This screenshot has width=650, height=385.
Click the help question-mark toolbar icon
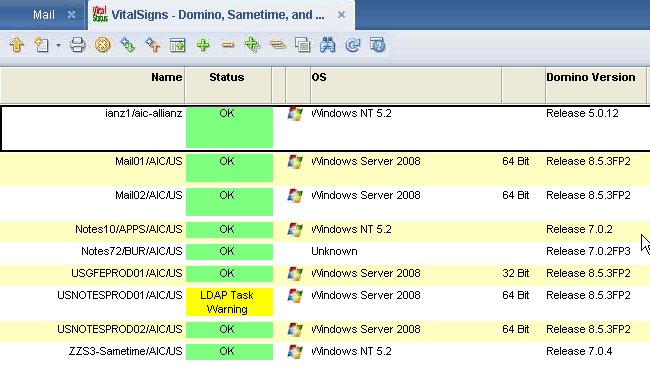tap(378, 45)
